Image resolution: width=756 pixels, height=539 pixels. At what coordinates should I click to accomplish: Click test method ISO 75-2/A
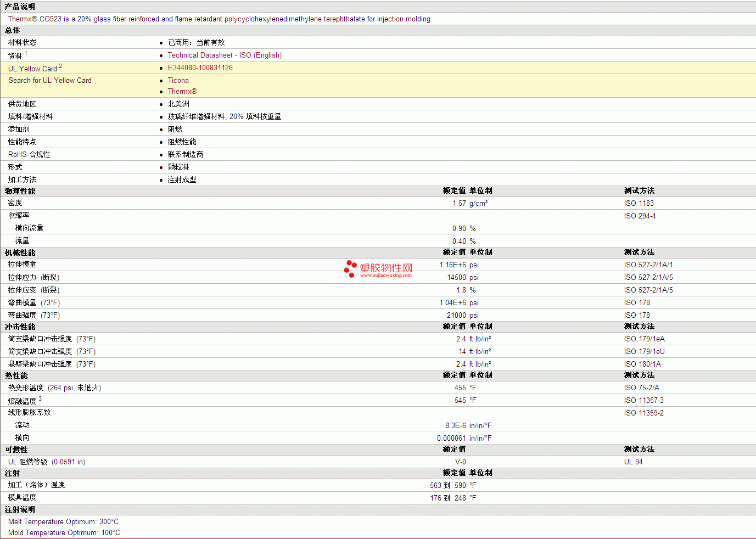click(x=642, y=388)
